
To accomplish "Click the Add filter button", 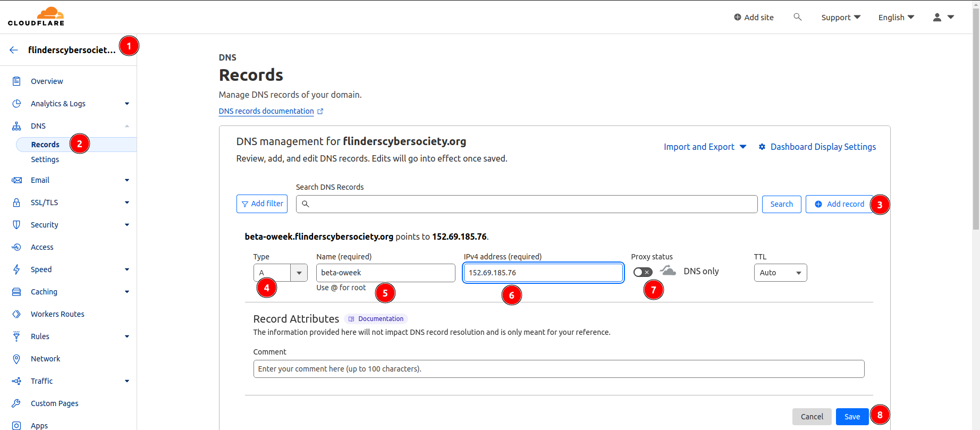I will coord(262,204).
